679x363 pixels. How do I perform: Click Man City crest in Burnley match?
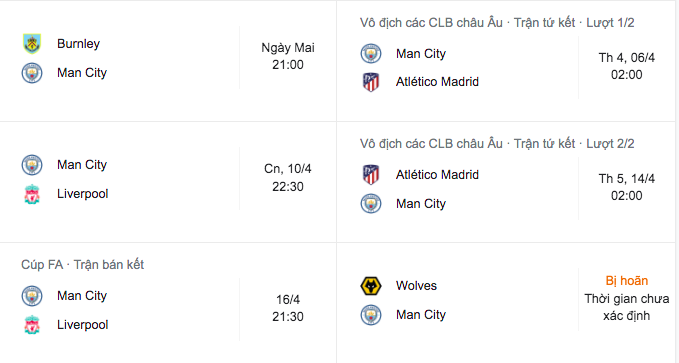click(x=32, y=73)
